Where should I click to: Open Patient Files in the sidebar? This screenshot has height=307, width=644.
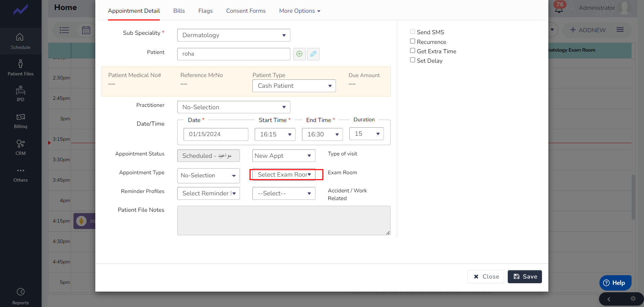20,68
